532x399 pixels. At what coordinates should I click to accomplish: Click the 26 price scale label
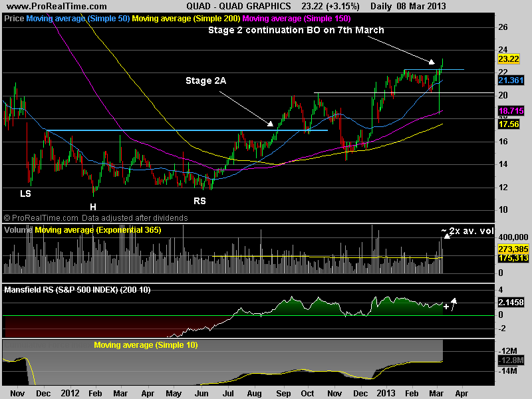(503, 27)
